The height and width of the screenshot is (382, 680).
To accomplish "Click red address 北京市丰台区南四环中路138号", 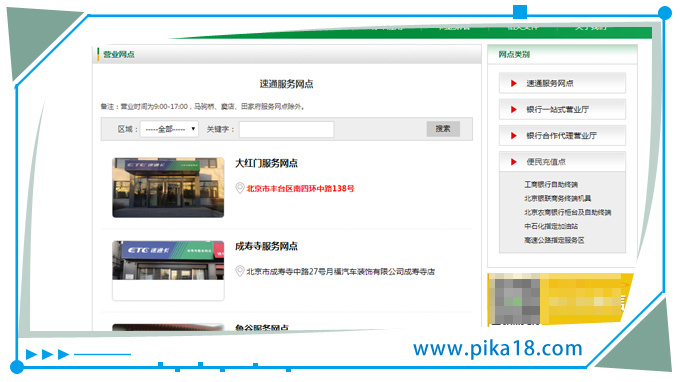I will [301, 189].
